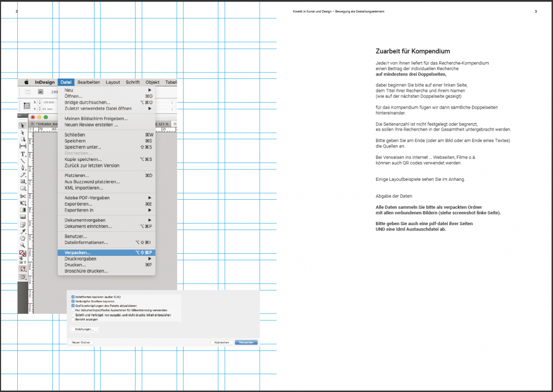This screenshot has width=553, height=392.
Task: Click the blue 'Verpacken' dialog button
Action: (x=246, y=342)
